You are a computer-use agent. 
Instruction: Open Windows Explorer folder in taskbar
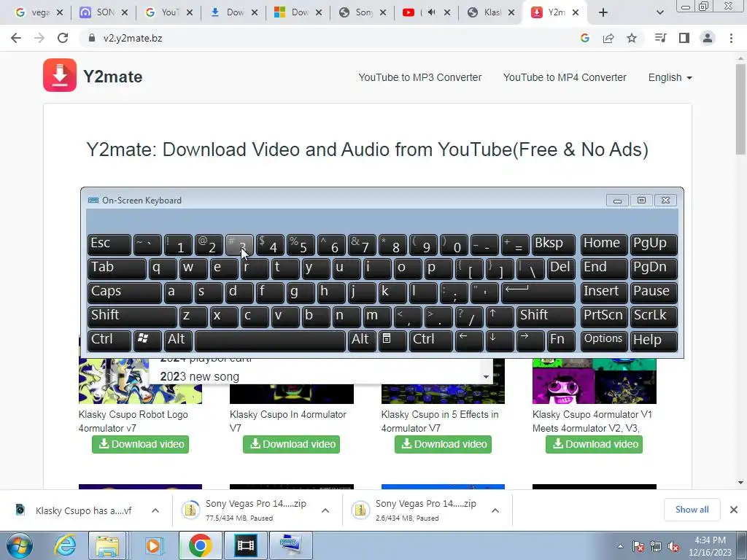tap(107, 545)
